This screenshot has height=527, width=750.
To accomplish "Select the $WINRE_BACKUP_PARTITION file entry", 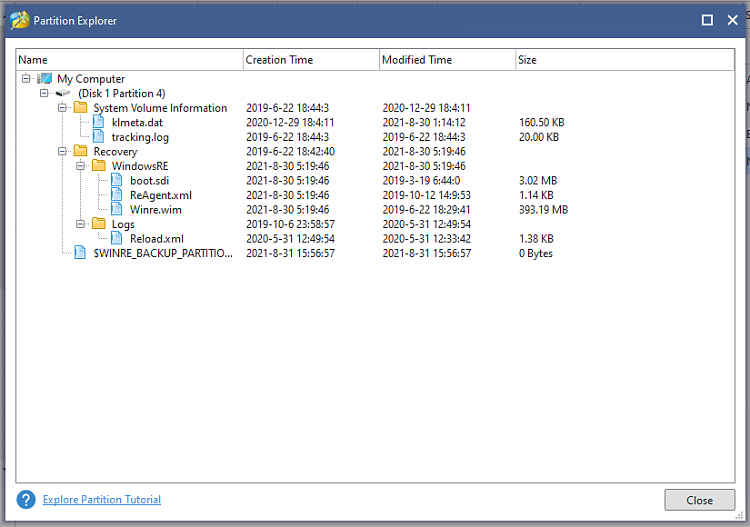I will click(x=162, y=253).
